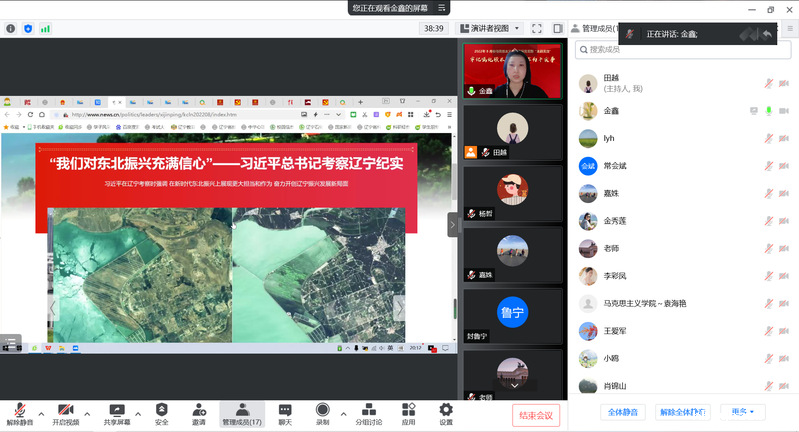Click the Share Screen (共享屏幕) icon
The width and height of the screenshot is (799, 432).
click(116, 414)
